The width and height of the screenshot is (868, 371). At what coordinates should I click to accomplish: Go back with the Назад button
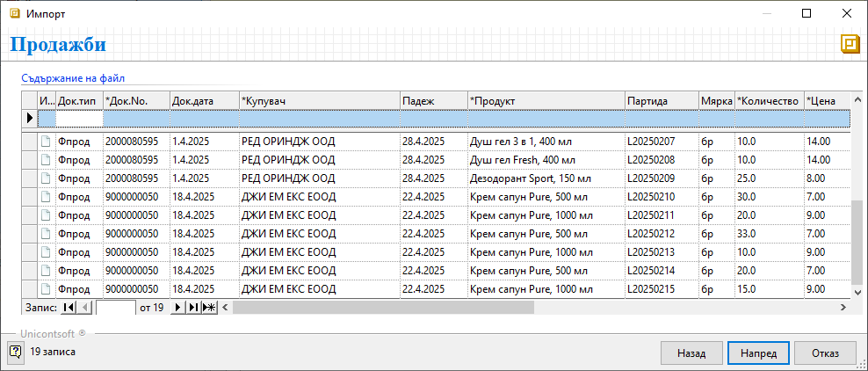[691, 353]
